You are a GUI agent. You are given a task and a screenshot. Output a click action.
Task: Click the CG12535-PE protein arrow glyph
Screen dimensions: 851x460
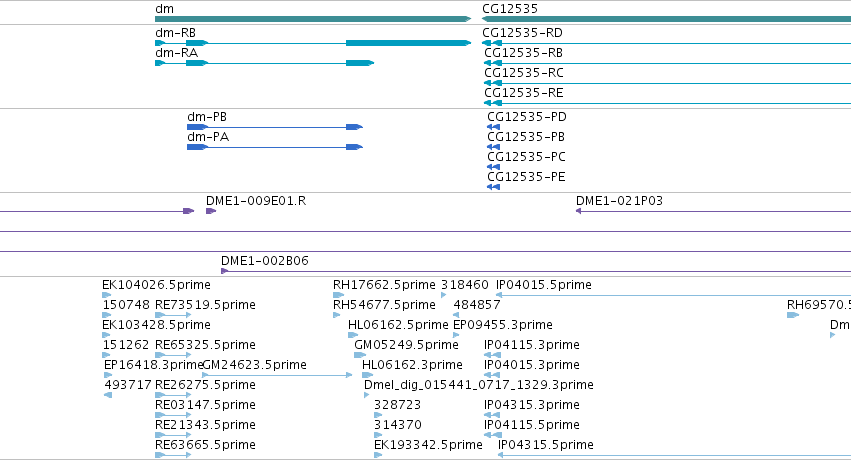pyautogui.click(x=493, y=187)
